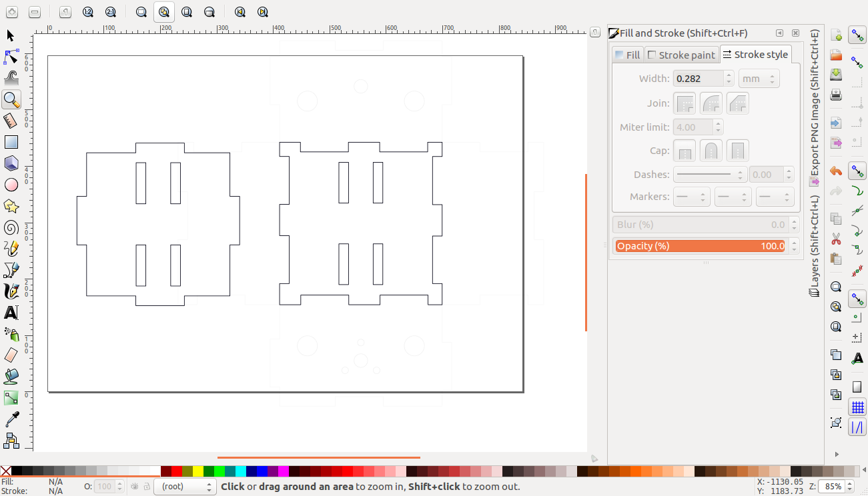Image resolution: width=868 pixels, height=496 pixels.
Task: Select the Calligraphy tool
Action: [x=11, y=291]
